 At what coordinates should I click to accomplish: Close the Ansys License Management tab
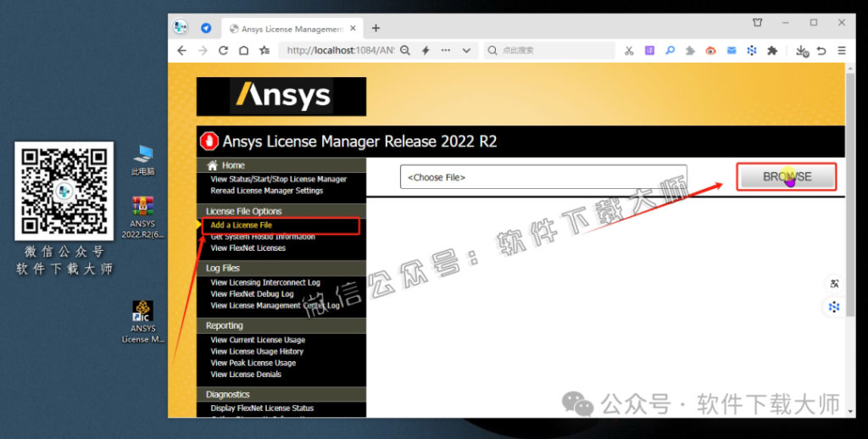coord(353,28)
